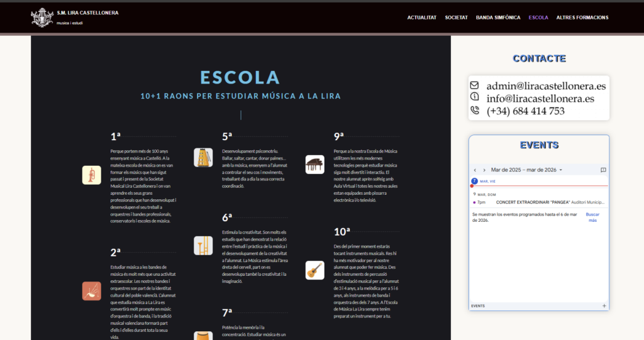Click the calendar agenda view icon

click(603, 170)
